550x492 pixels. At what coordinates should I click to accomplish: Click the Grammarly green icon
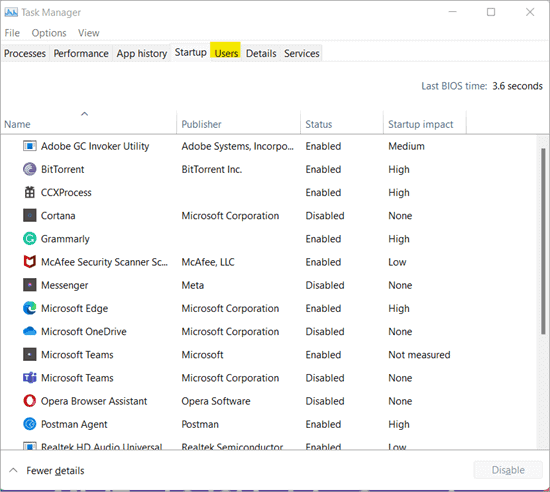tap(29, 238)
